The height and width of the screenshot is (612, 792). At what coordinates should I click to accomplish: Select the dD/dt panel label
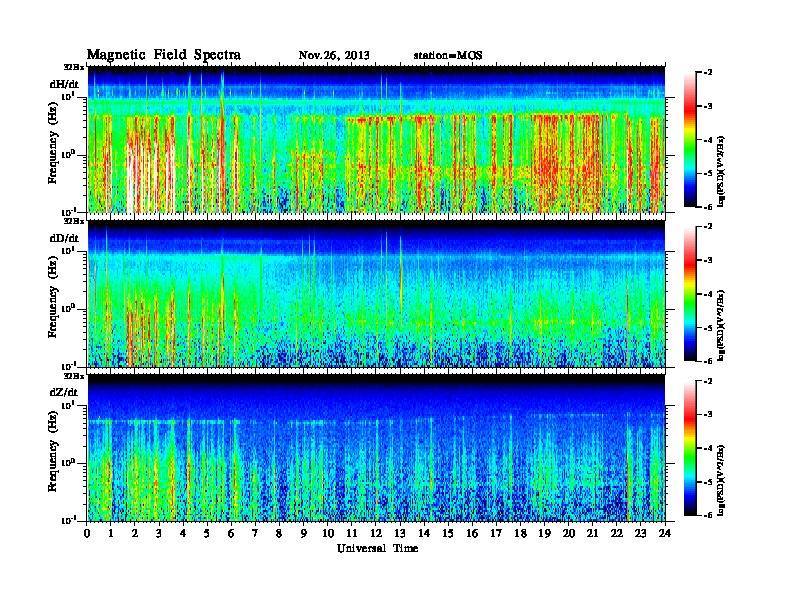(64, 238)
